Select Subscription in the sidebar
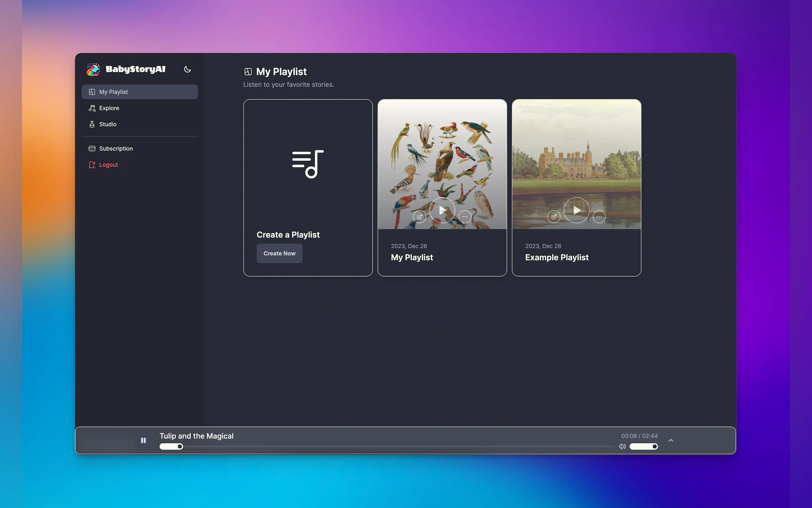 [115, 148]
